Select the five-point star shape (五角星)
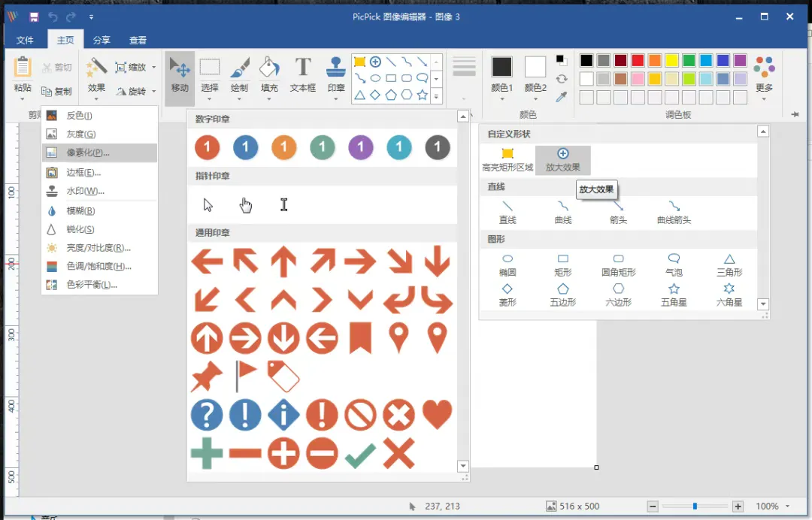 [674, 294]
